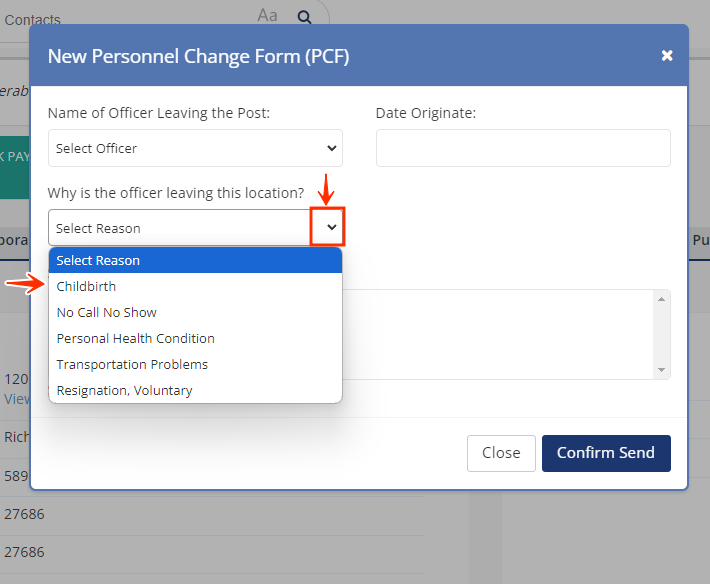Open the Contacts tab behind dialog

(32, 19)
